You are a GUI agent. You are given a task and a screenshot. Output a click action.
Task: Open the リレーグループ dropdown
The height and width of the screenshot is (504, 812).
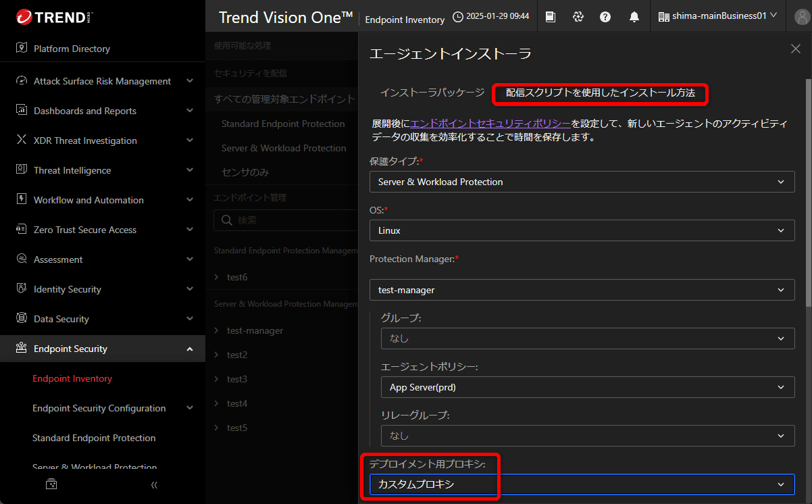click(x=588, y=436)
